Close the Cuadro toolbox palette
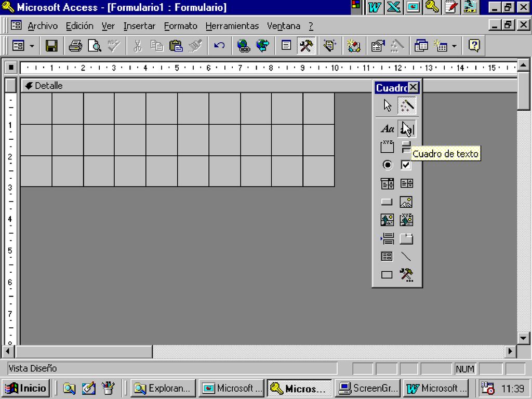This screenshot has width=532, height=399. pyautogui.click(x=413, y=87)
